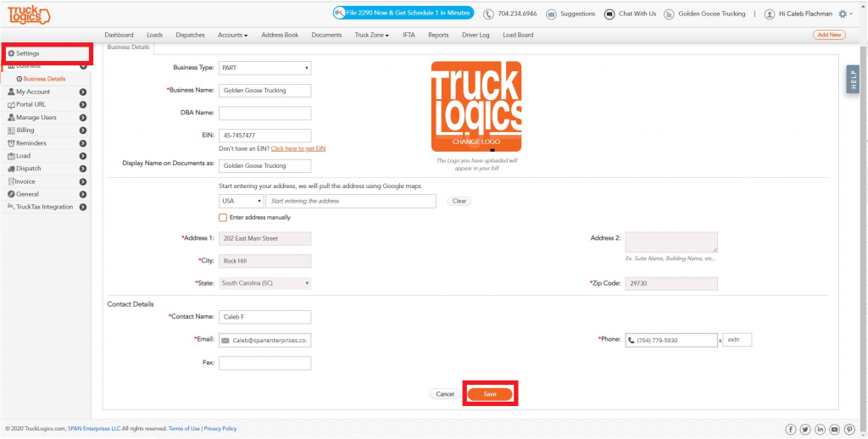Click the Click here to get EIN link
Screen dimensions: 868x439
coord(298,149)
